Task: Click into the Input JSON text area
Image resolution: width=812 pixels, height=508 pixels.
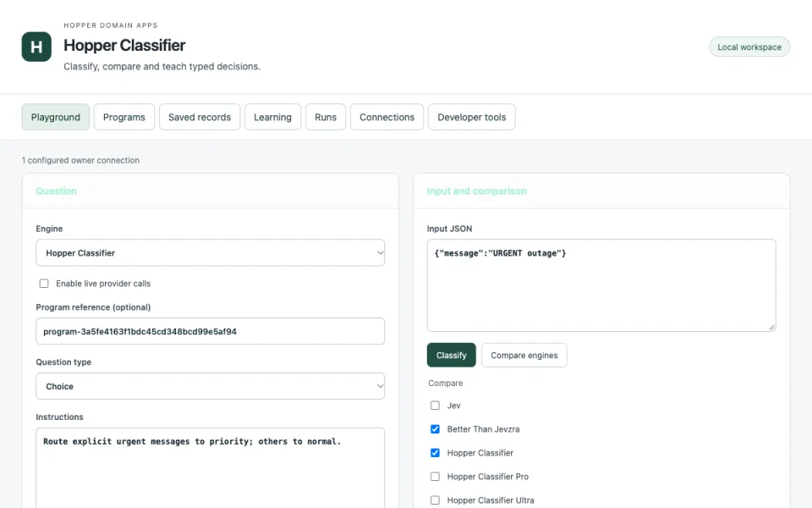Action: (x=601, y=285)
